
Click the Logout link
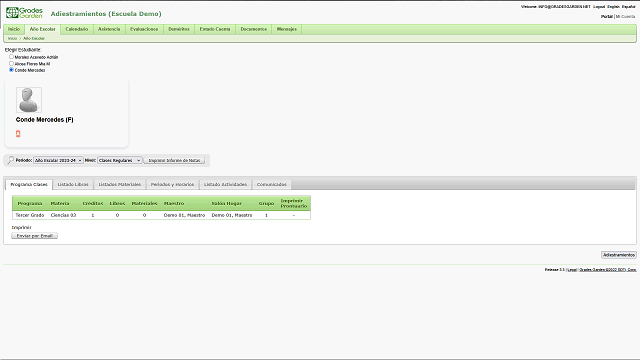[x=599, y=7]
